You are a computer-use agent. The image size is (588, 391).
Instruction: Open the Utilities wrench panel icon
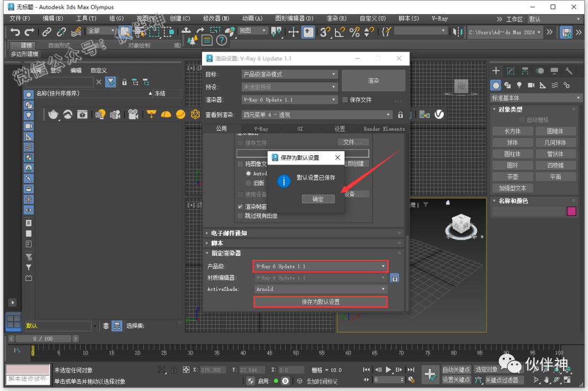[569, 71]
